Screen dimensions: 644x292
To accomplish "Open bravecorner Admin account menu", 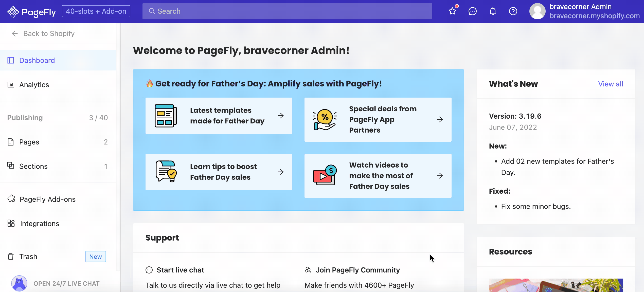I will click(x=581, y=7).
